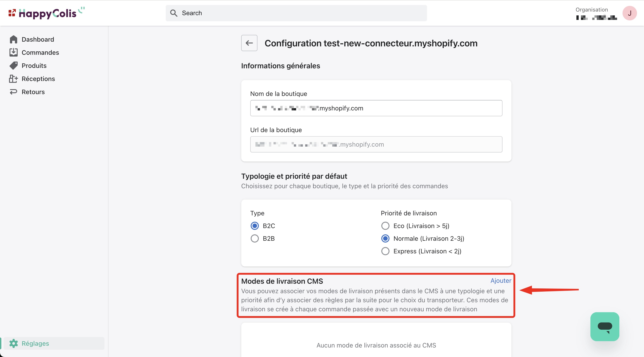Select the B2B type option

pyautogui.click(x=255, y=238)
